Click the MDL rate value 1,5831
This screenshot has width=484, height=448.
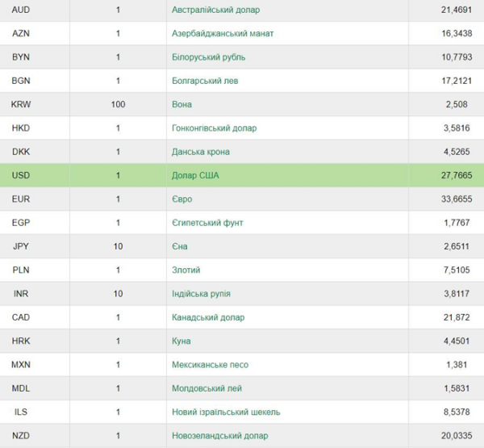click(x=457, y=388)
